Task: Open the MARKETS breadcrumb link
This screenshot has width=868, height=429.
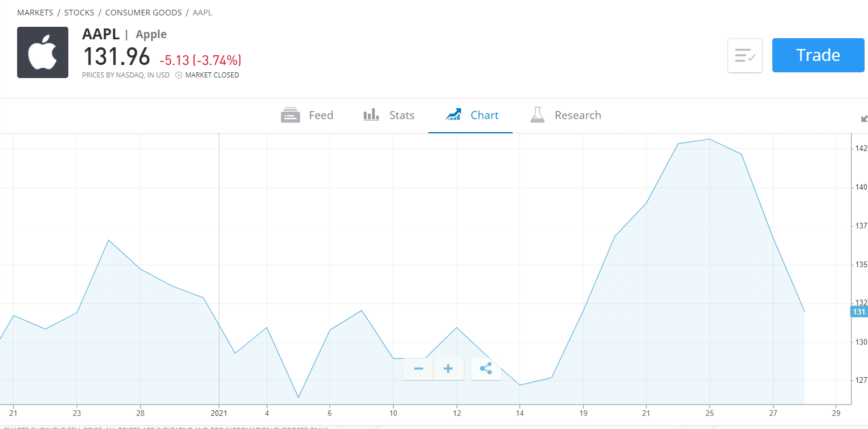Action: pyautogui.click(x=35, y=13)
